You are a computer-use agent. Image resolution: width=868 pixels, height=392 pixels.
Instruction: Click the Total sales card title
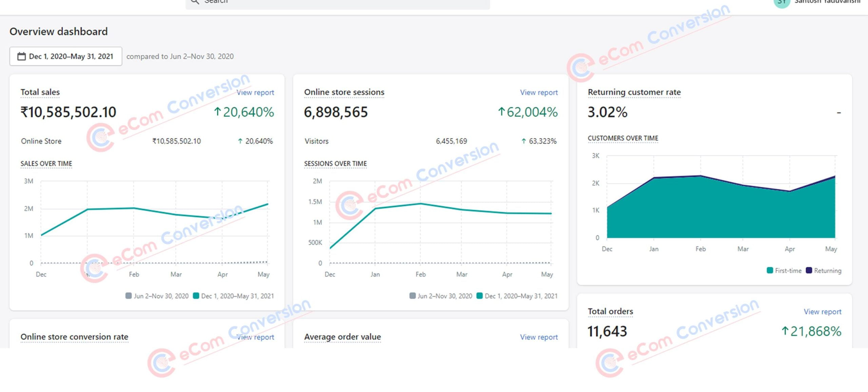pyautogui.click(x=40, y=92)
